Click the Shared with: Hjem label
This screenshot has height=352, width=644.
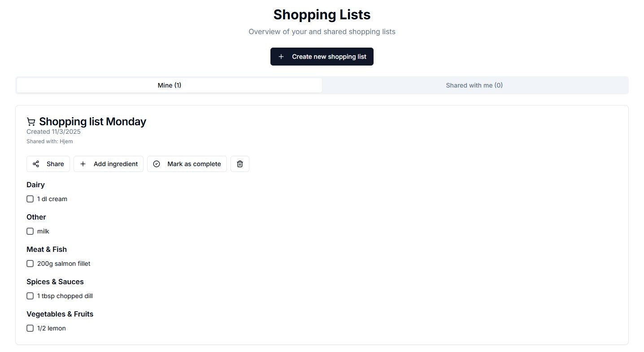coord(49,141)
